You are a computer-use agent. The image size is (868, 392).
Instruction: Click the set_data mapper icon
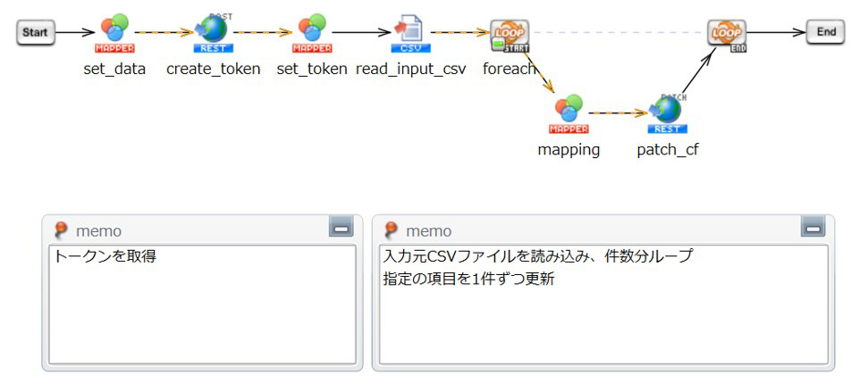coord(114,33)
